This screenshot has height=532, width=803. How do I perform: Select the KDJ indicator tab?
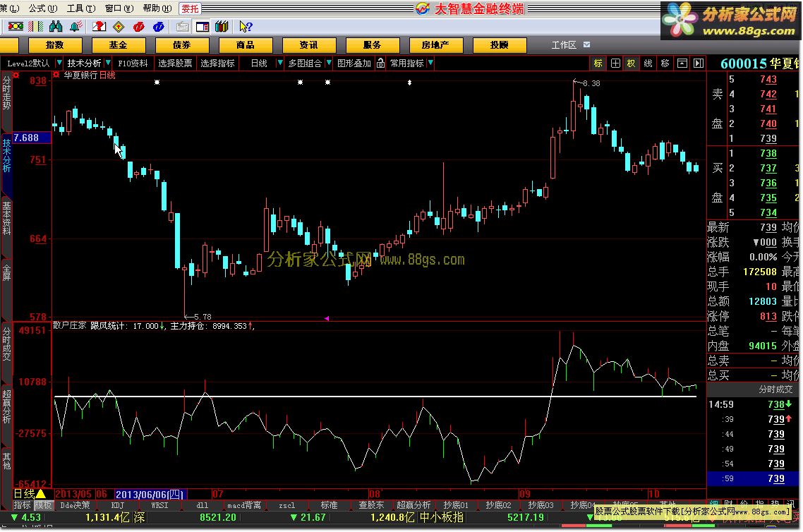tap(118, 505)
